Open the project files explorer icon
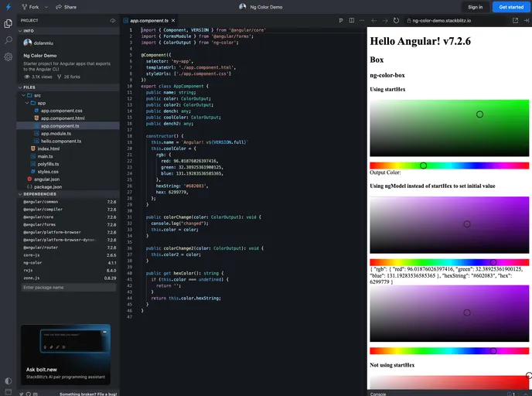The width and height of the screenshot is (532, 396). coord(9,23)
